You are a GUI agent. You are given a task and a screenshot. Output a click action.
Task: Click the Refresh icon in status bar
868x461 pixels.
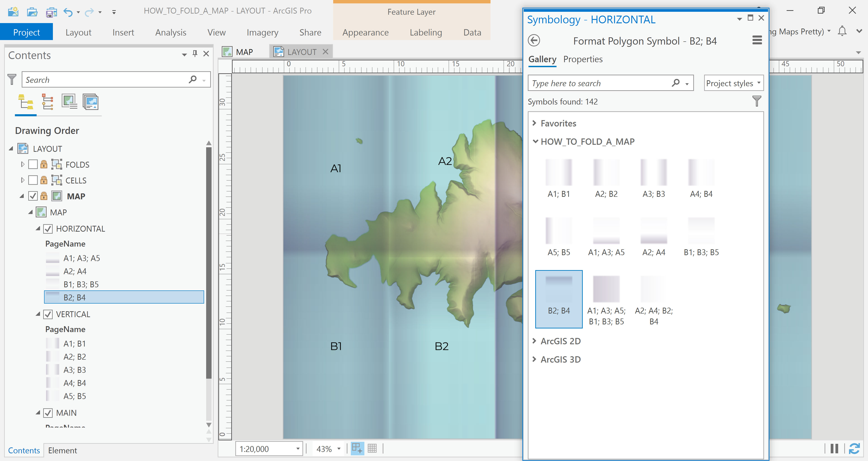[854, 449]
